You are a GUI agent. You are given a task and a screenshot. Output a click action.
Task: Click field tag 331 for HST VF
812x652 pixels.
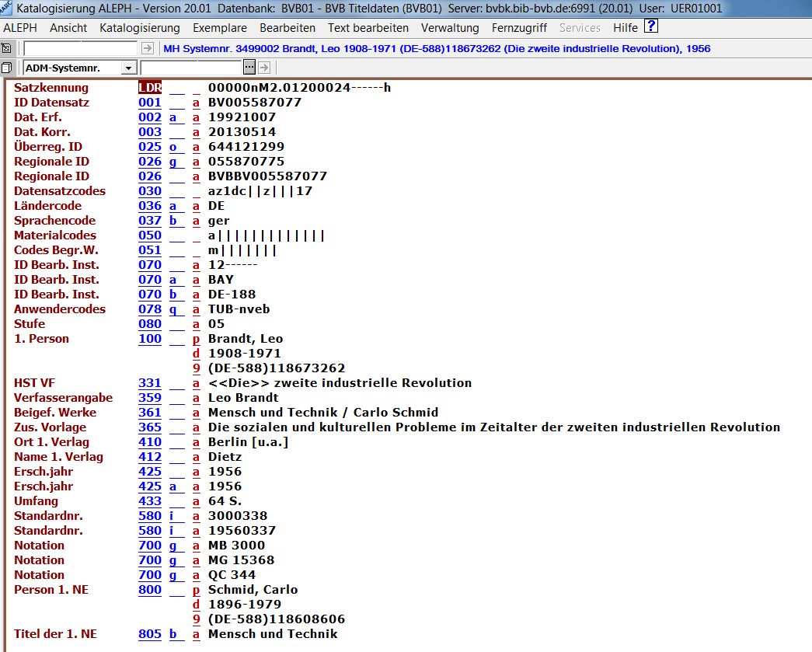coord(150,383)
